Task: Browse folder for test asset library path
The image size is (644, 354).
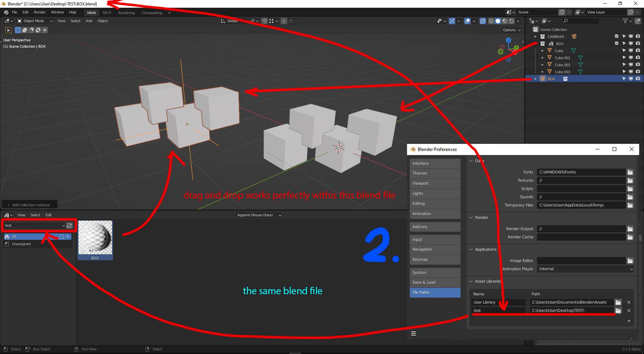Action: point(618,311)
